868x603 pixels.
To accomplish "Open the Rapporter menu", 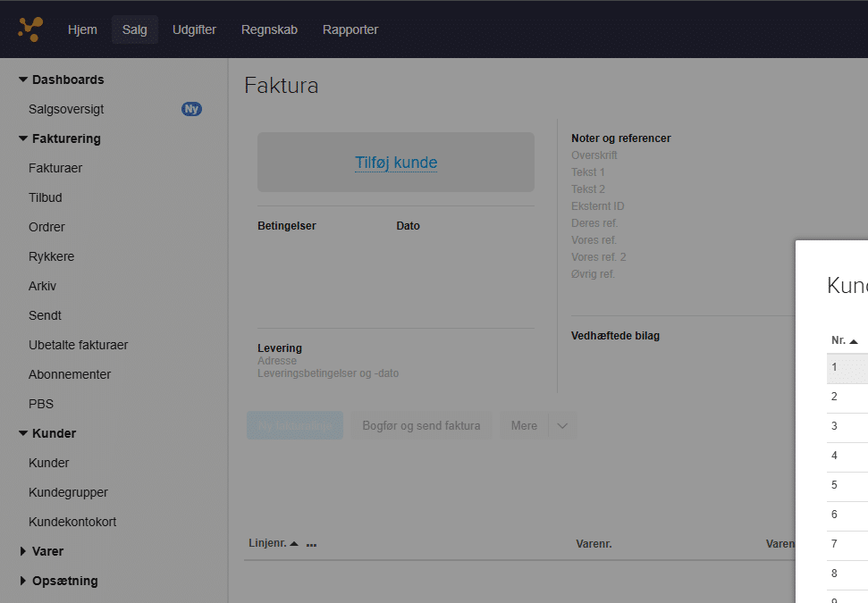I will (x=350, y=29).
